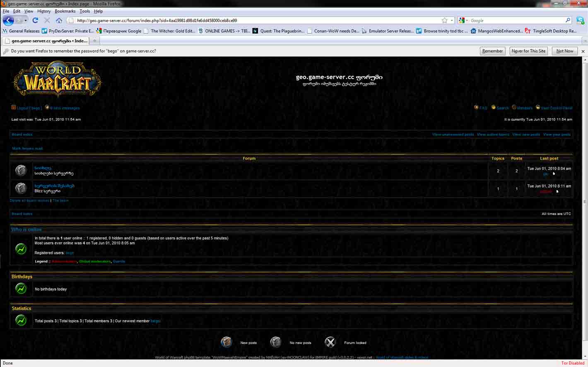This screenshot has width=588, height=367.
Task: Open the Global moderators legend link
Action: [x=95, y=261]
